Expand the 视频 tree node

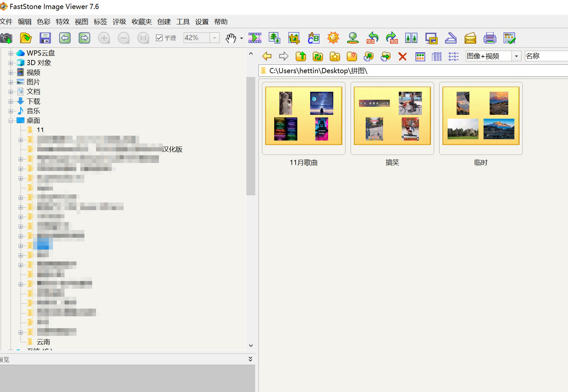coord(11,72)
